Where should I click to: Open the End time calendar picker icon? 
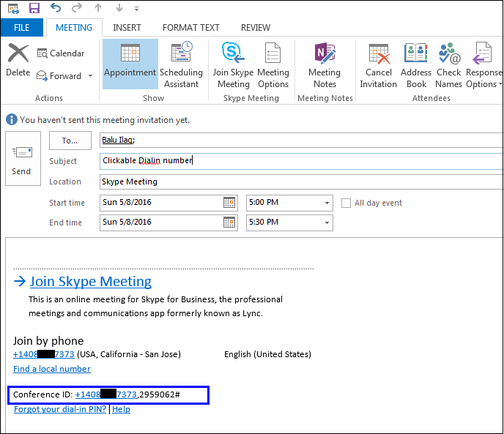[229, 222]
